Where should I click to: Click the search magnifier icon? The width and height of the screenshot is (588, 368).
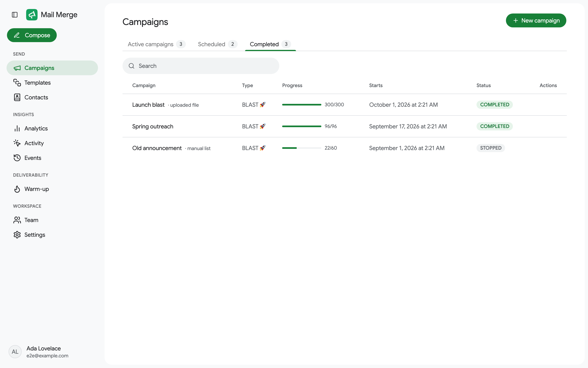[131, 66]
